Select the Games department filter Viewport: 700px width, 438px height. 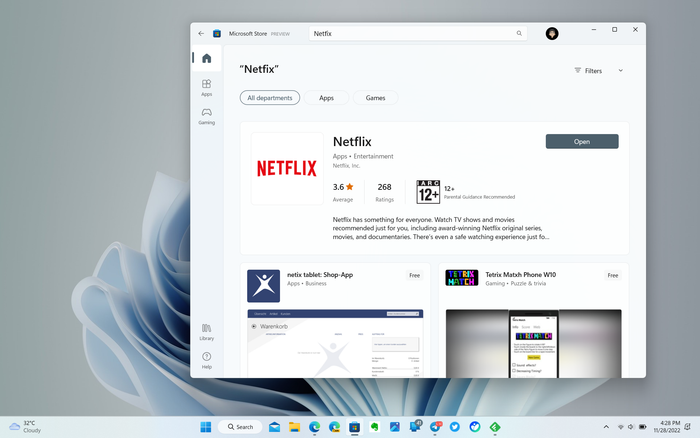(375, 98)
